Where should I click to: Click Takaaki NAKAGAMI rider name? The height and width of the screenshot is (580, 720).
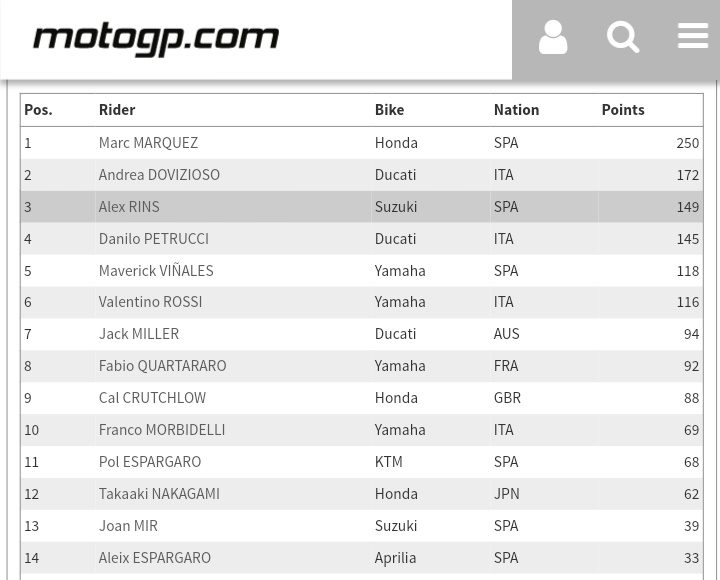tap(159, 494)
